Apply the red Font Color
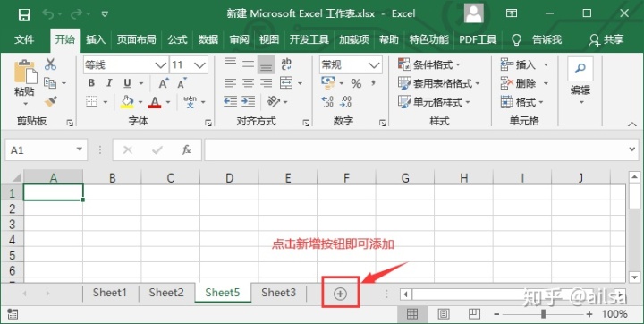The image size is (644, 324). (x=155, y=101)
